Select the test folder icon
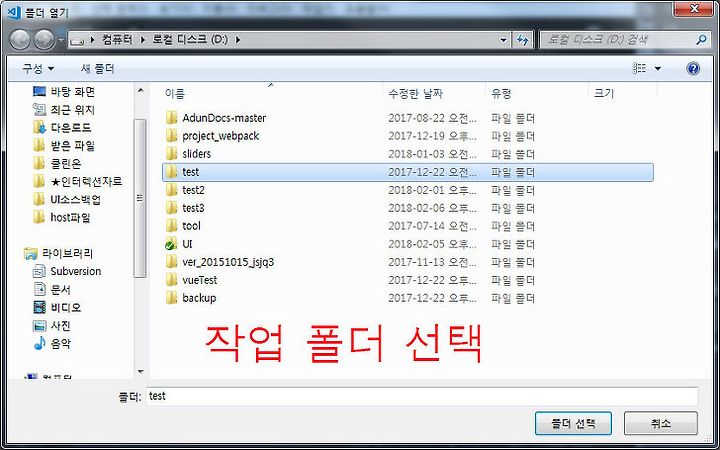The image size is (720, 450). [x=171, y=172]
